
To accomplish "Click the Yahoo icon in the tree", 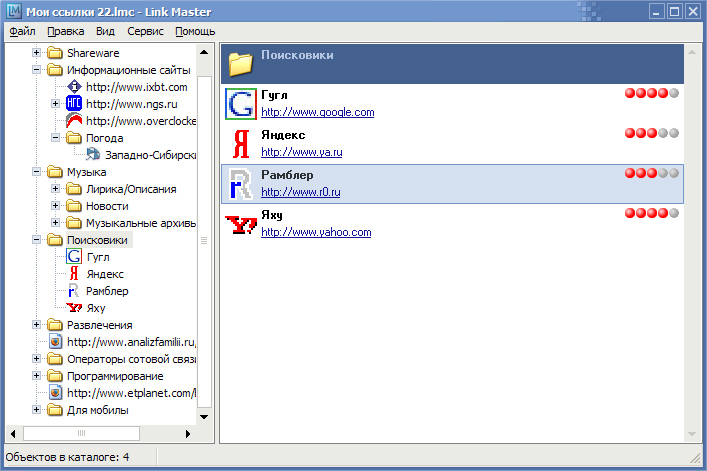I will (x=74, y=308).
